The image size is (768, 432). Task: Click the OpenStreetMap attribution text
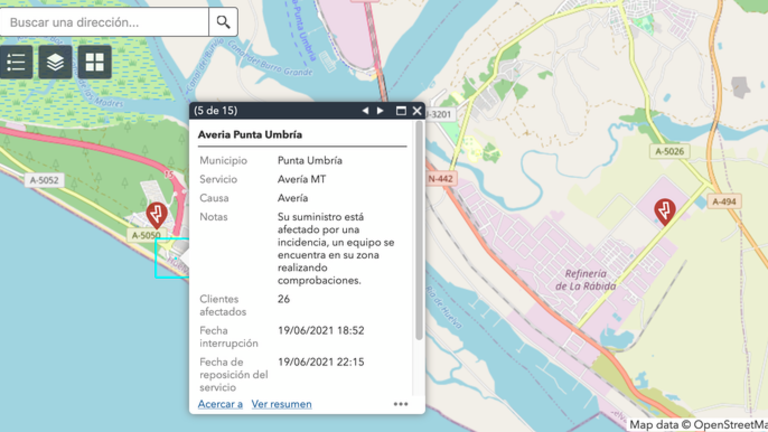pyautogui.click(x=698, y=424)
